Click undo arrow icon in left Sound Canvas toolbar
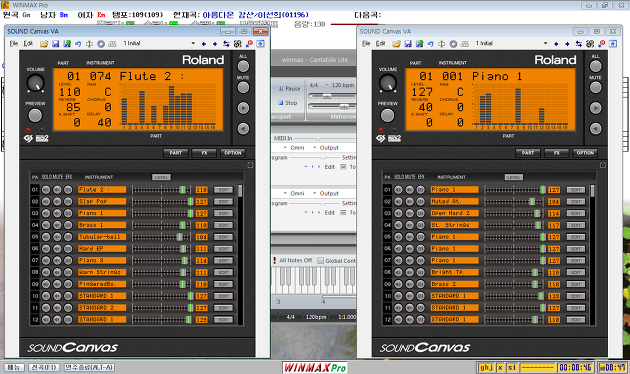 point(78,43)
